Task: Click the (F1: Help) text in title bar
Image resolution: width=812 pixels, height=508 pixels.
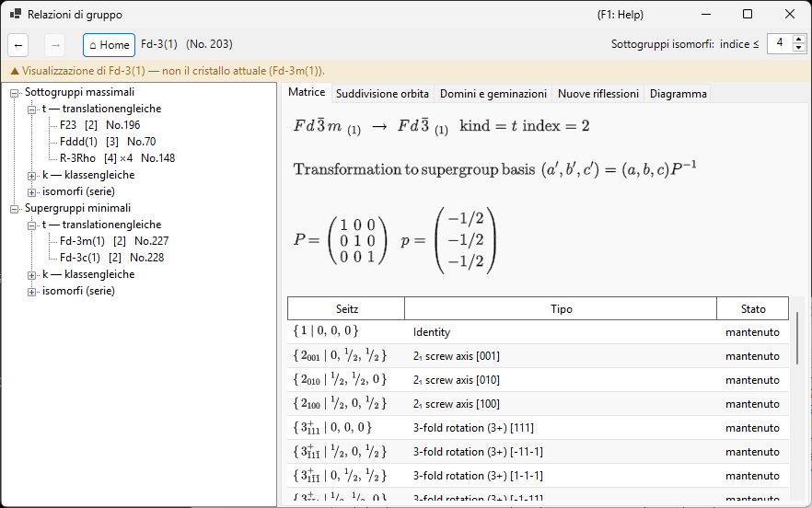Action: coord(620,15)
